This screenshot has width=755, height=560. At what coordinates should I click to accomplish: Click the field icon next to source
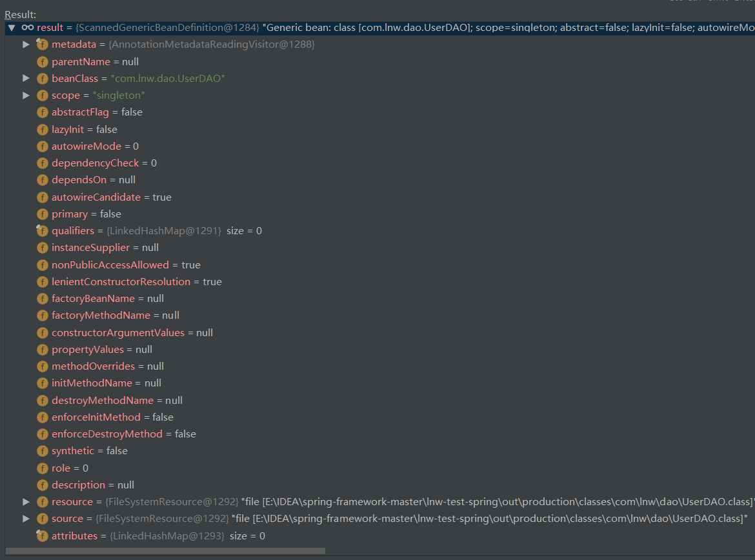(x=43, y=519)
